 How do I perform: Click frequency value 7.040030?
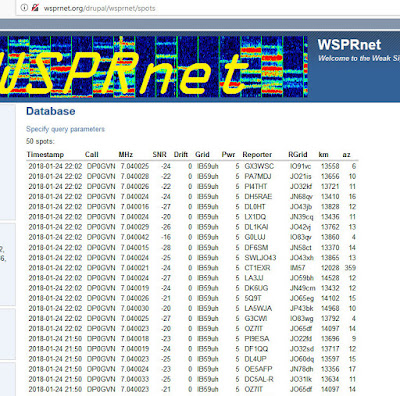[135, 308]
